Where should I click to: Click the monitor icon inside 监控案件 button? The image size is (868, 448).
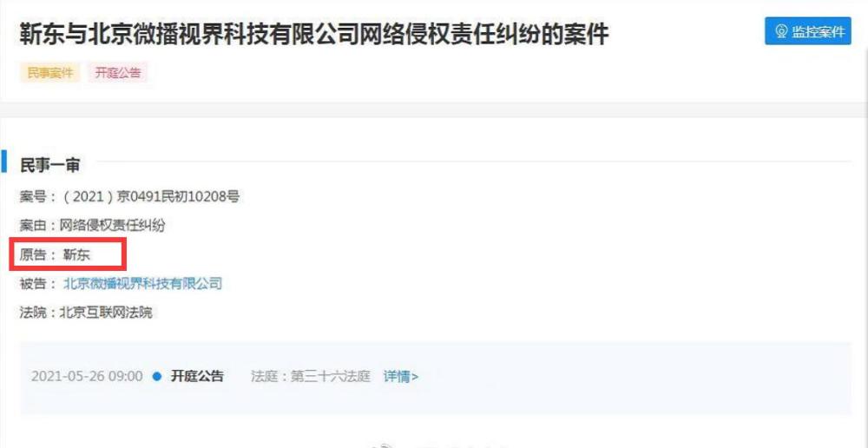781,31
